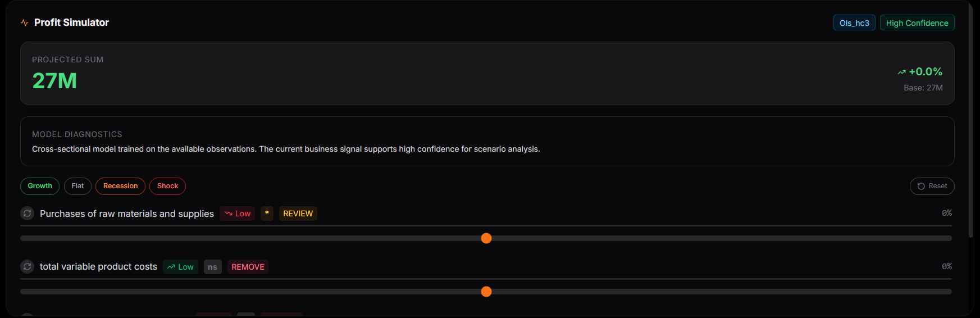Click the High Confidence badge
Screen dimensions: 980x318
coord(917,23)
